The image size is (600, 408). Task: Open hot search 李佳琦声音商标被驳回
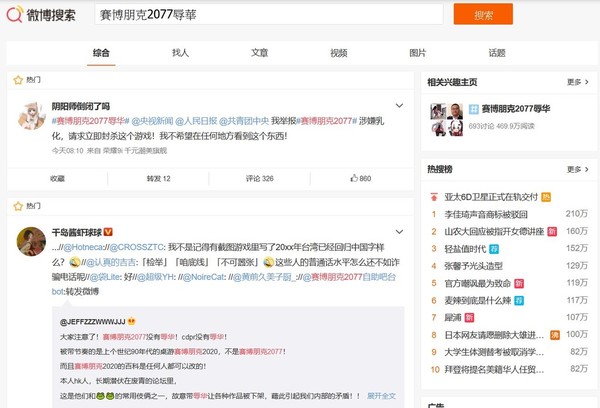(486, 214)
